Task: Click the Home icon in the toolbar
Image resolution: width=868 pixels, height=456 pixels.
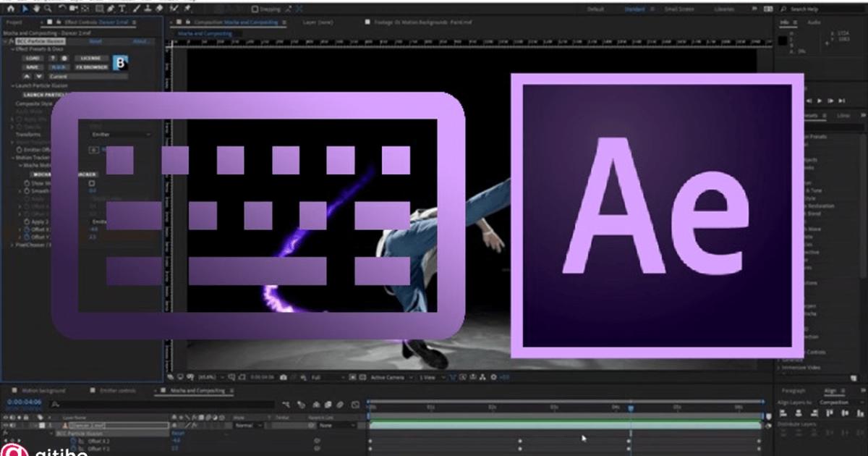Action: point(12,8)
